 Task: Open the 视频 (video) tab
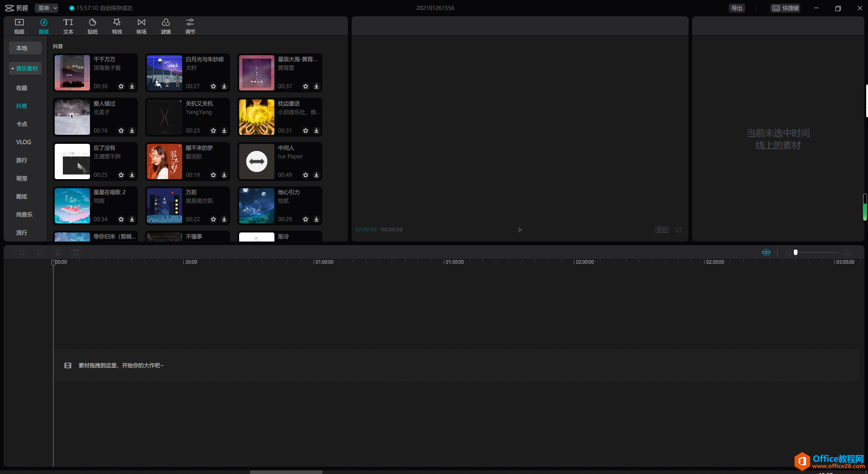coord(19,26)
